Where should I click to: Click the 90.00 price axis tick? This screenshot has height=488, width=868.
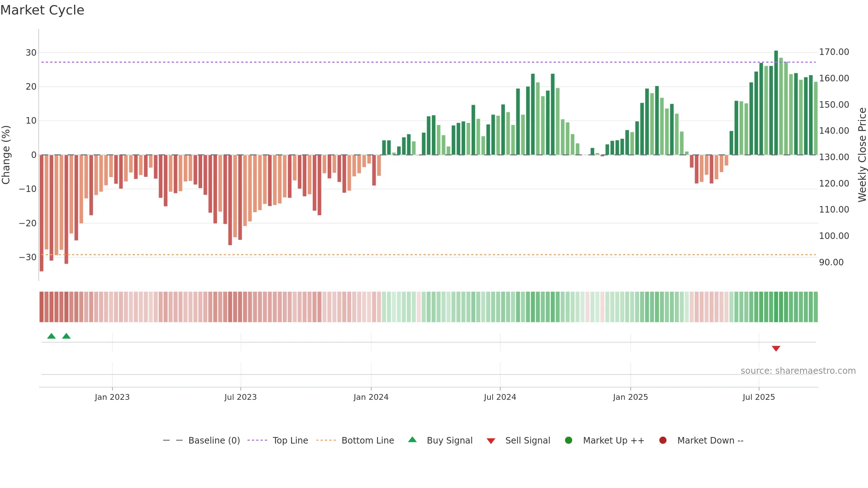coord(831,262)
